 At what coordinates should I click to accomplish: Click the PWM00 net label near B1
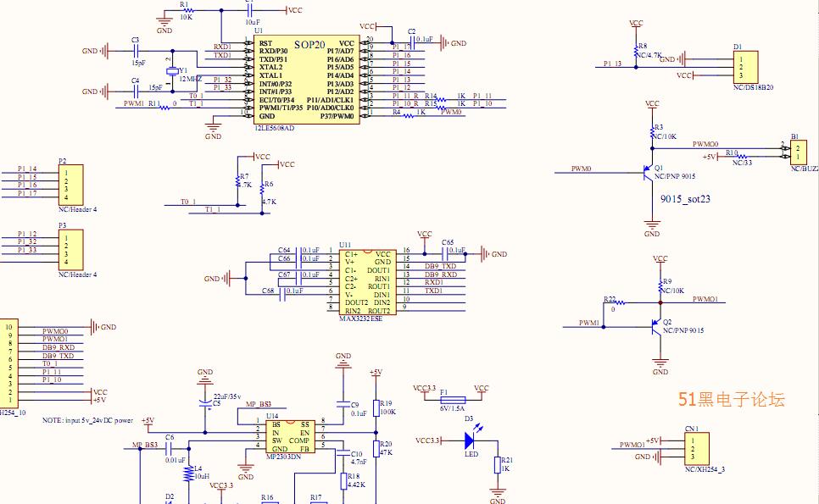click(x=705, y=144)
